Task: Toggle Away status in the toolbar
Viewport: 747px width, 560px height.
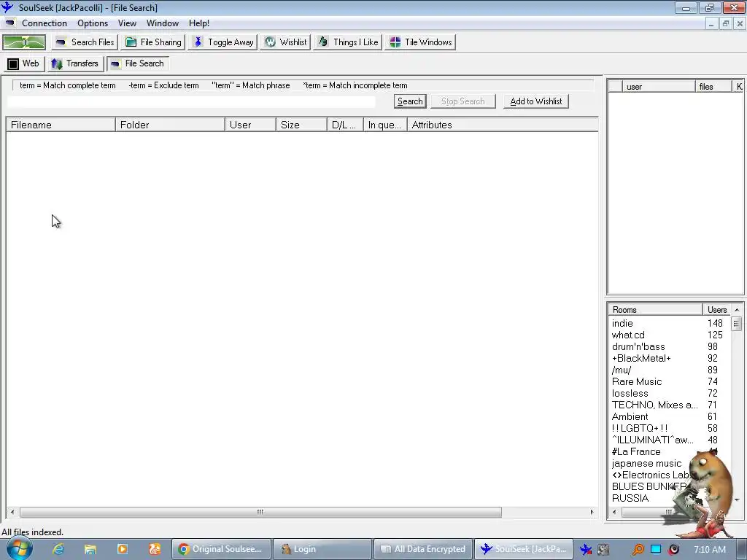Action: (x=223, y=42)
